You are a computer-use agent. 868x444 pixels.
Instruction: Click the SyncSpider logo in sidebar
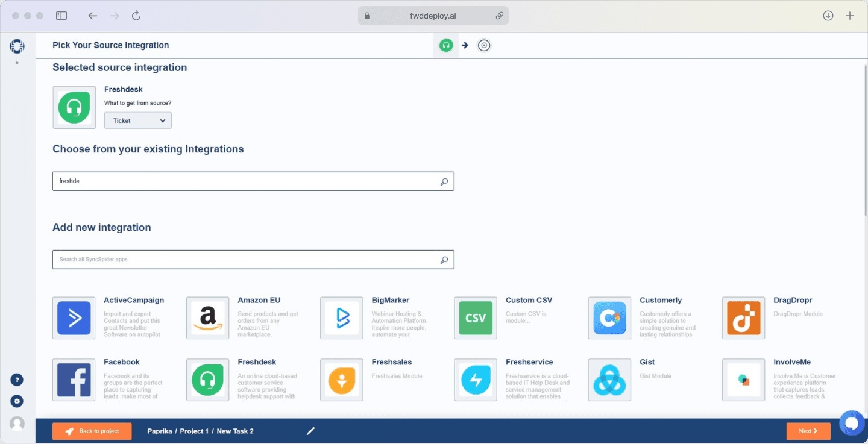click(x=17, y=46)
